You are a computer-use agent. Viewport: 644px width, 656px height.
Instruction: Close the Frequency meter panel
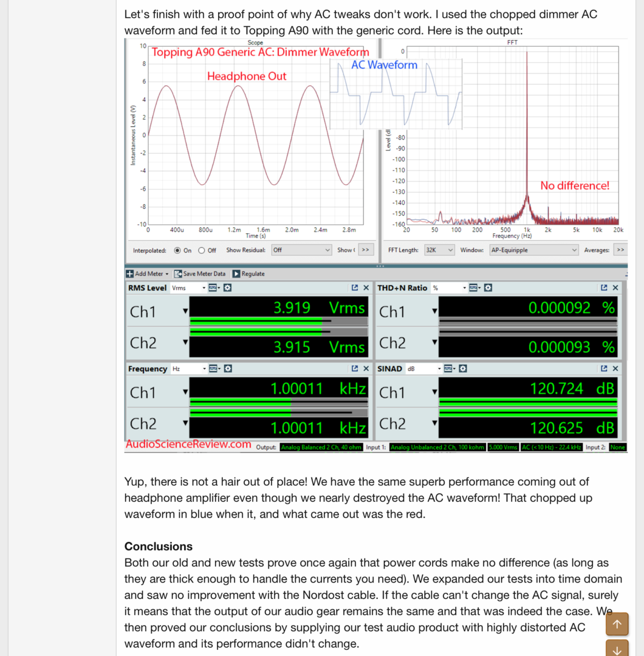pyautogui.click(x=366, y=369)
